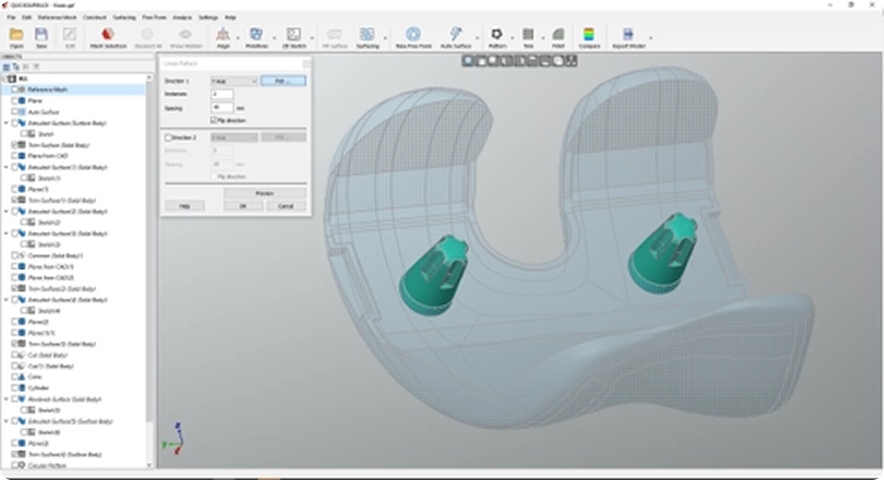
Task: Click the Export Model icon
Action: point(629,37)
